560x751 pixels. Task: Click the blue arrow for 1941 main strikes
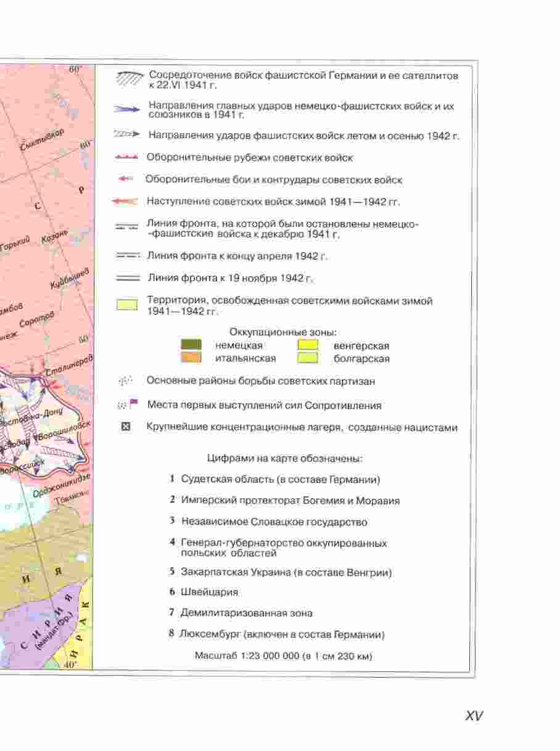point(128,109)
